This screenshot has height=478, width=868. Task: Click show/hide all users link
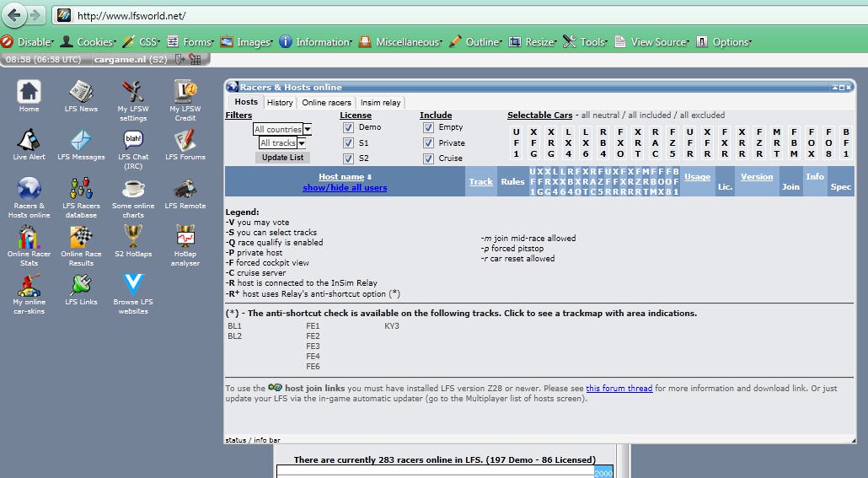[x=345, y=188]
